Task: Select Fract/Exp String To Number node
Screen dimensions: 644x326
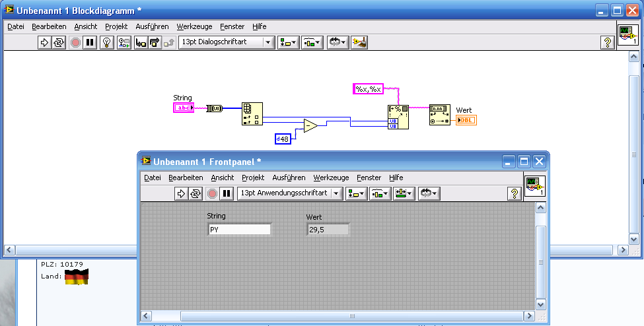Action: point(439,115)
